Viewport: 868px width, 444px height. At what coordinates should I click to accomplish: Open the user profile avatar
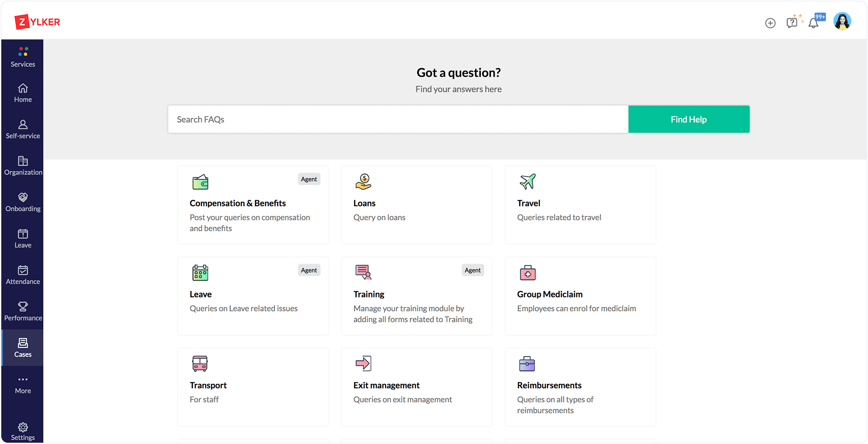point(842,21)
